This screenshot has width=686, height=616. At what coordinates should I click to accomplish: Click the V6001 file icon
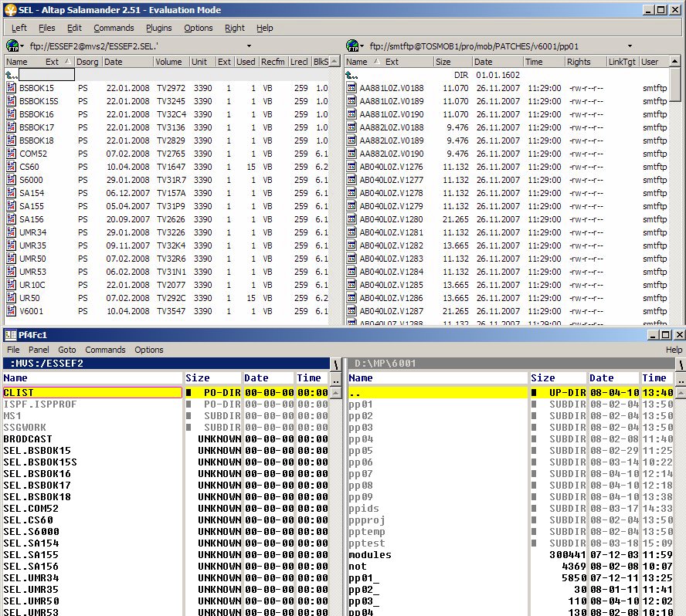tap(12, 311)
